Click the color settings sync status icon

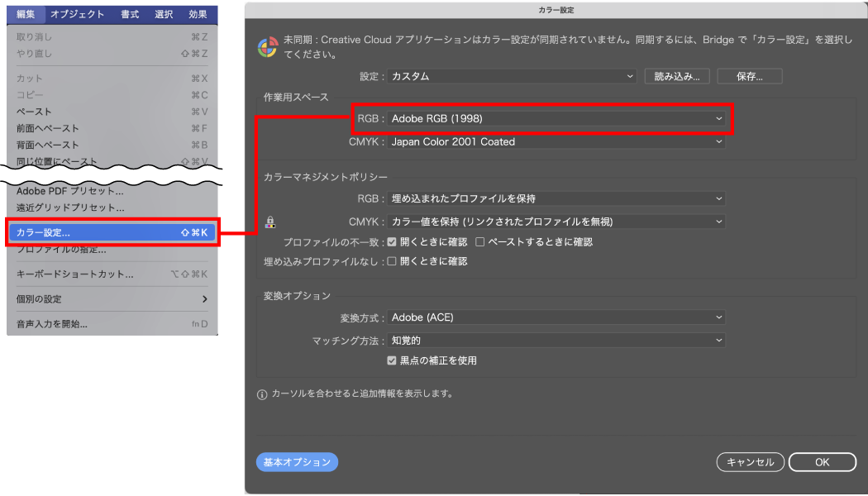point(268,47)
